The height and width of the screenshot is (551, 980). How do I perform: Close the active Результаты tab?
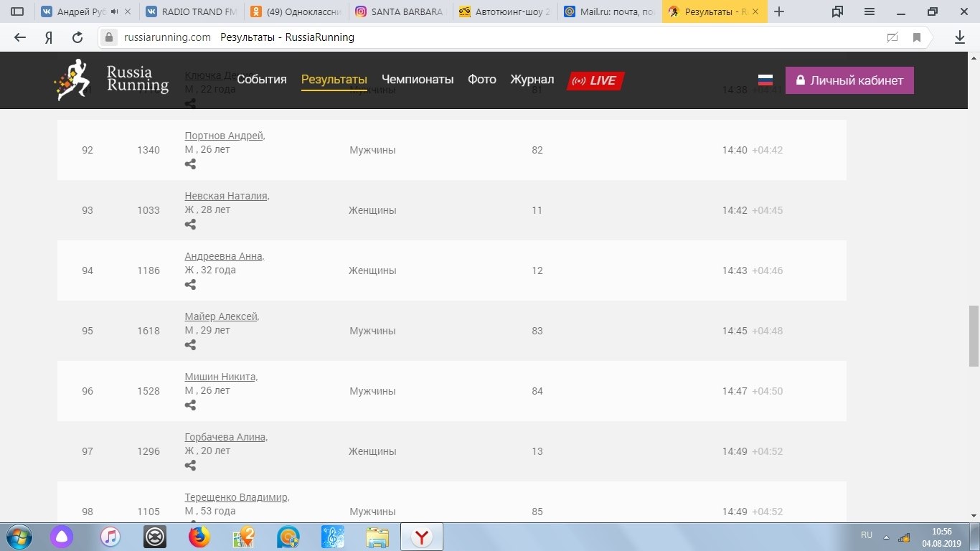click(x=755, y=11)
